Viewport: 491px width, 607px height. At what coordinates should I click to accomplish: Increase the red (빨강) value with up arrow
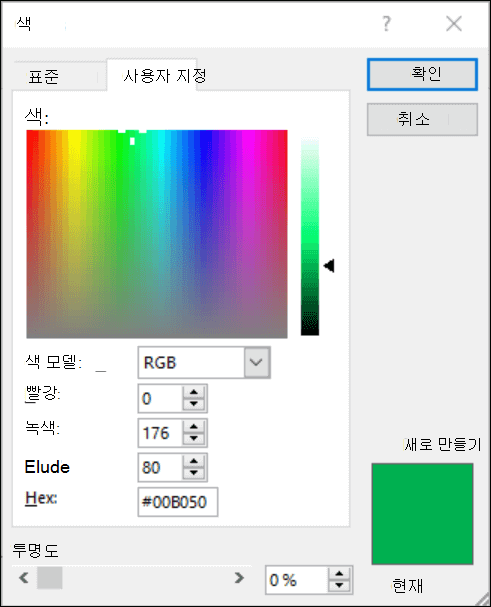pyautogui.click(x=194, y=392)
